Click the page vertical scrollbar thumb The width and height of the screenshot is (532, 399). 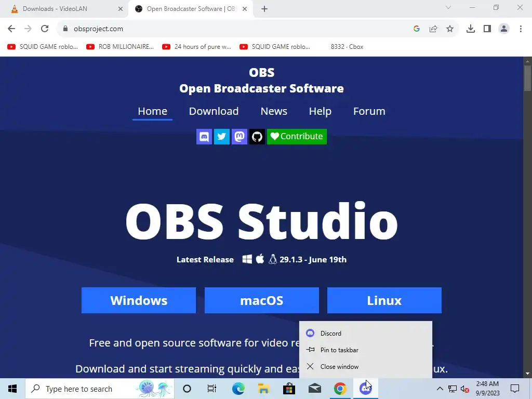(x=527, y=78)
